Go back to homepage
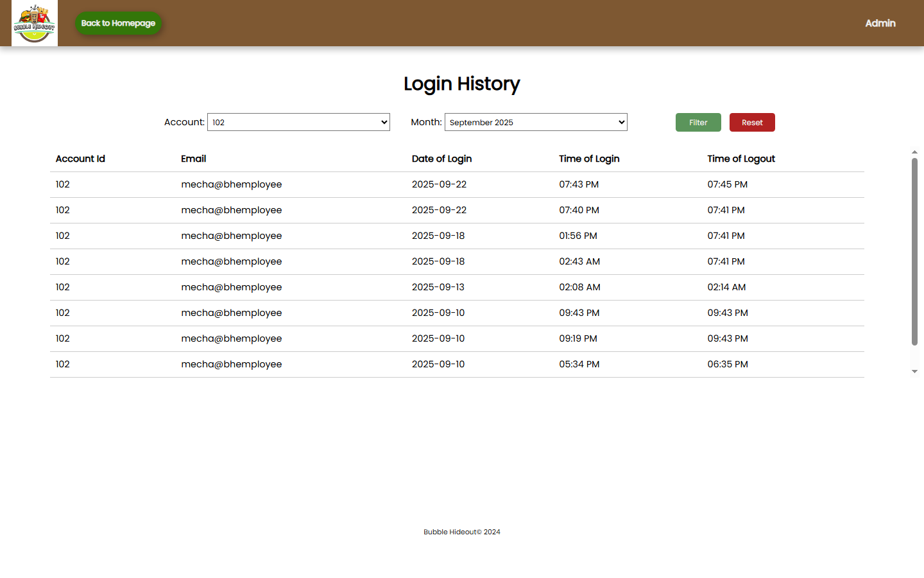 (118, 23)
